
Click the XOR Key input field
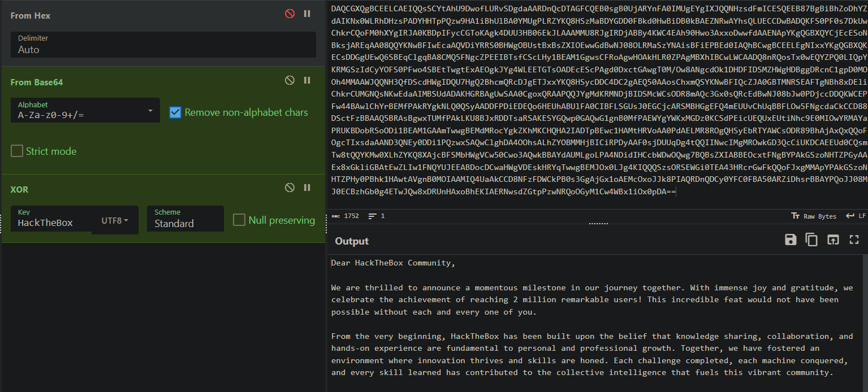pyautogui.click(x=52, y=223)
